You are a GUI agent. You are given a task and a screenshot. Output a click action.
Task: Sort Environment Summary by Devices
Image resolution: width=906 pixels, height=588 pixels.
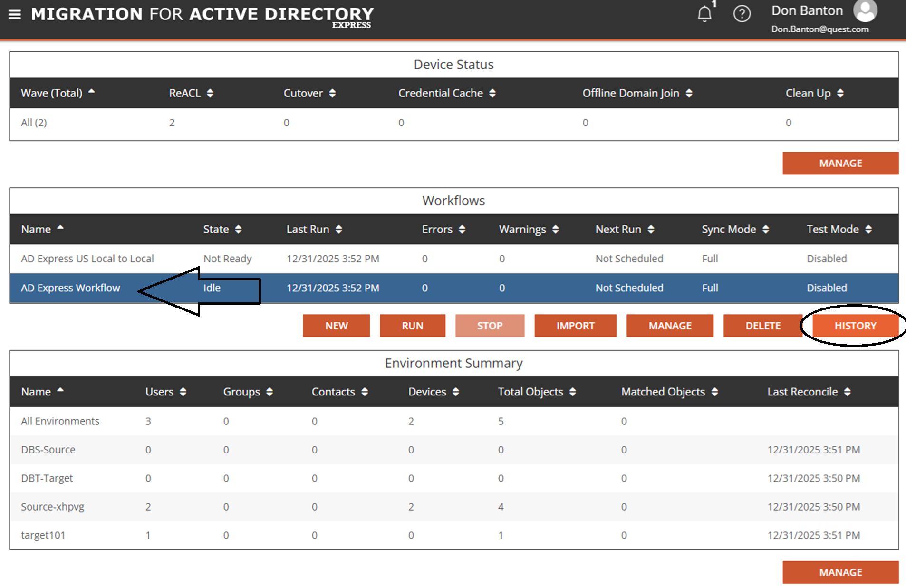[x=434, y=392]
